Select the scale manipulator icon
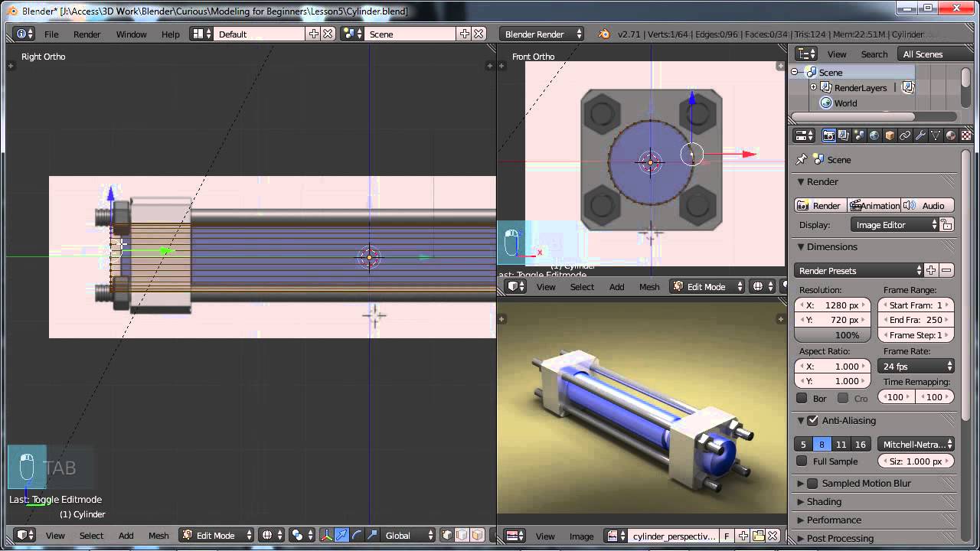 click(372, 536)
